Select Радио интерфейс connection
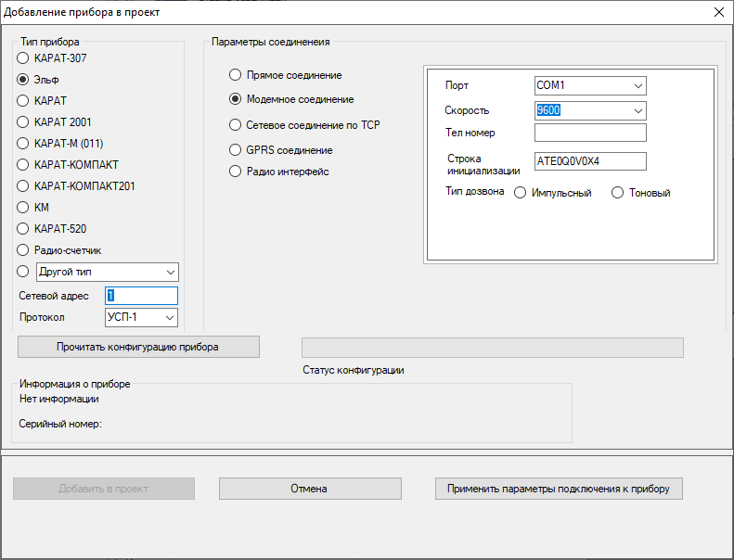 pyautogui.click(x=236, y=171)
